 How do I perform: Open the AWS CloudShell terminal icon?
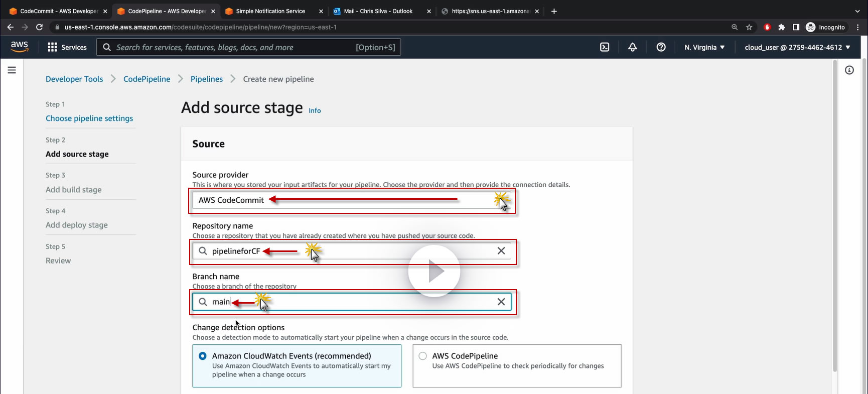605,47
